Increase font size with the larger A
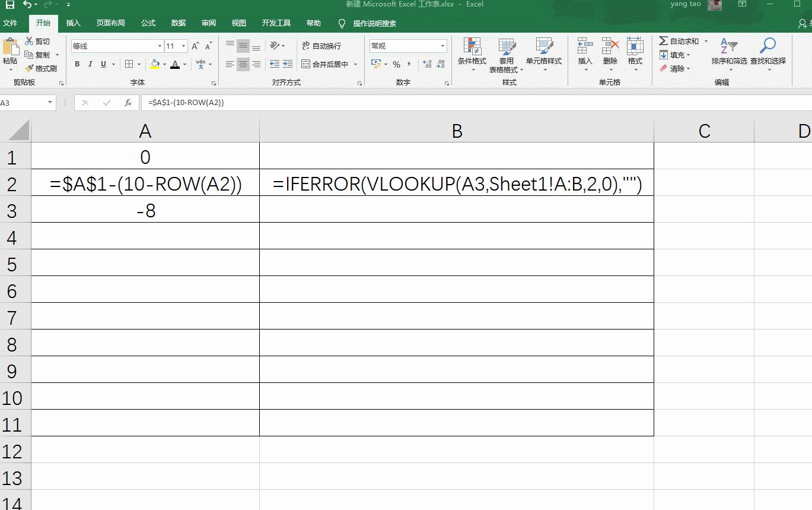The height and width of the screenshot is (510, 812). pyautogui.click(x=195, y=46)
